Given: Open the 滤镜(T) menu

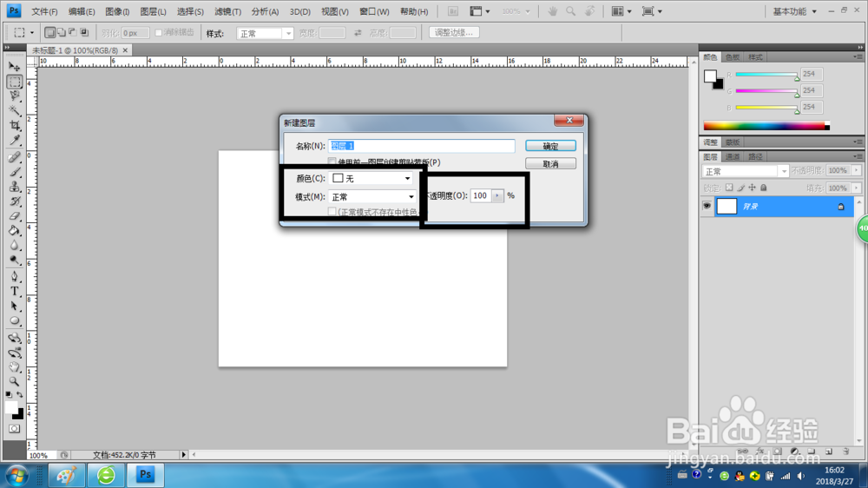Looking at the screenshot, I should [227, 11].
